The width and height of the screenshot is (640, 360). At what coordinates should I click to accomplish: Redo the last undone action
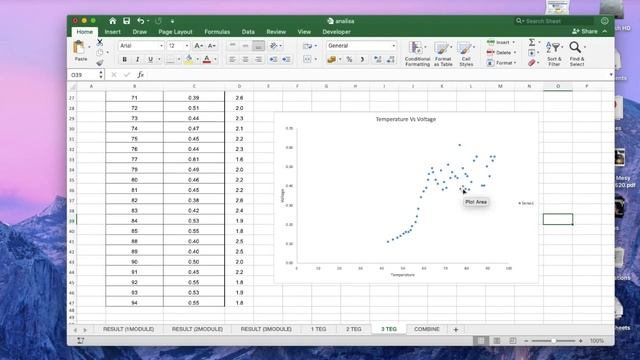(158, 21)
